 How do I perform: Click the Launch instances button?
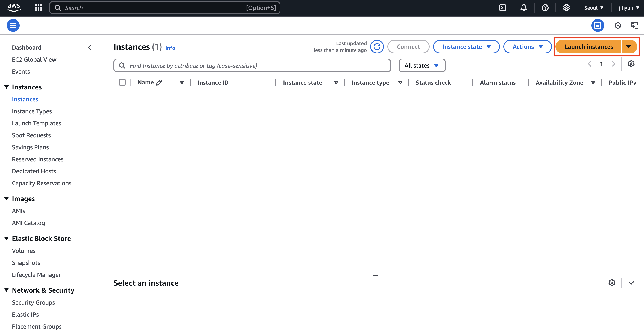pos(588,47)
